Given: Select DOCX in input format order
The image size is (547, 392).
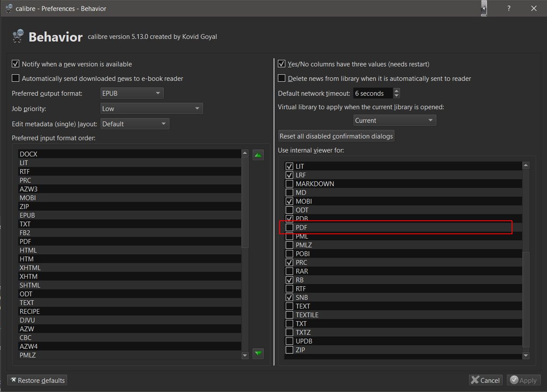Looking at the screenshot, I should tap(29, 154).
